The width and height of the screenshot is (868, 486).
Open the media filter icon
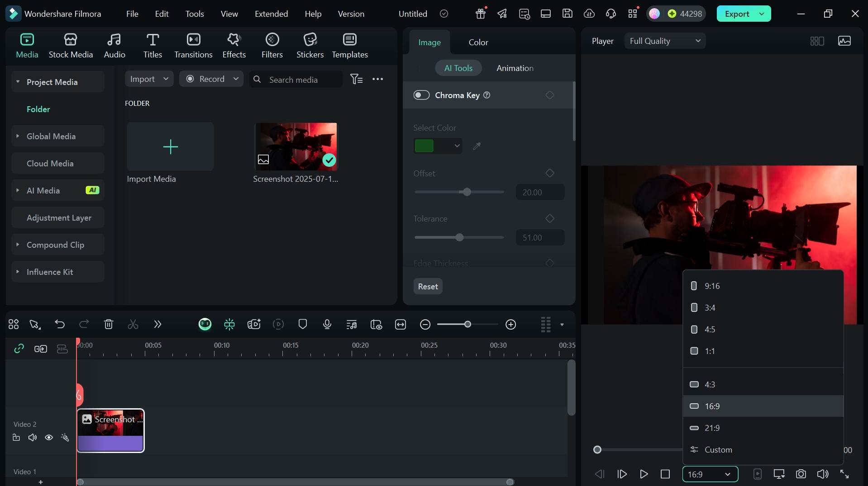click(357, 79)
